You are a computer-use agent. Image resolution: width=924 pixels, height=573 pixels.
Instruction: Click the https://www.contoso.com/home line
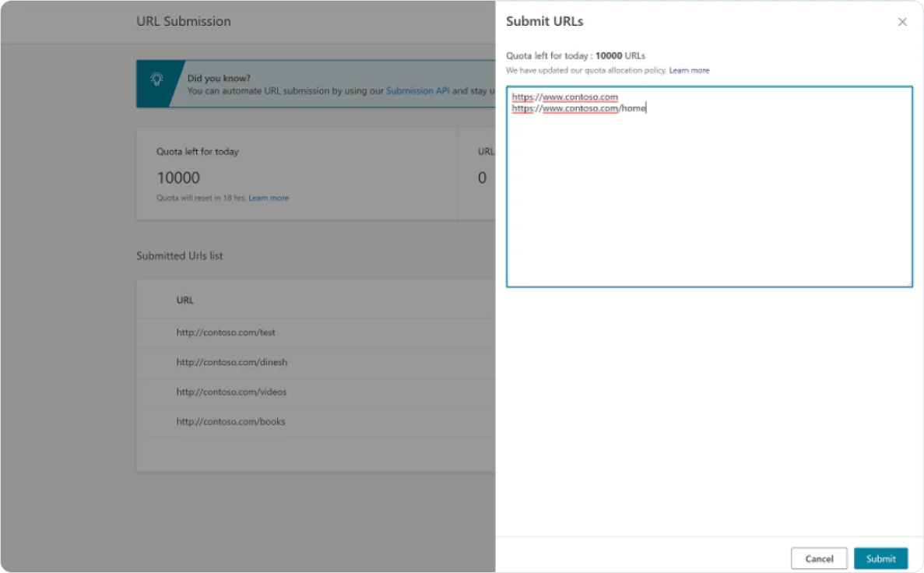[x=578, y=108]
